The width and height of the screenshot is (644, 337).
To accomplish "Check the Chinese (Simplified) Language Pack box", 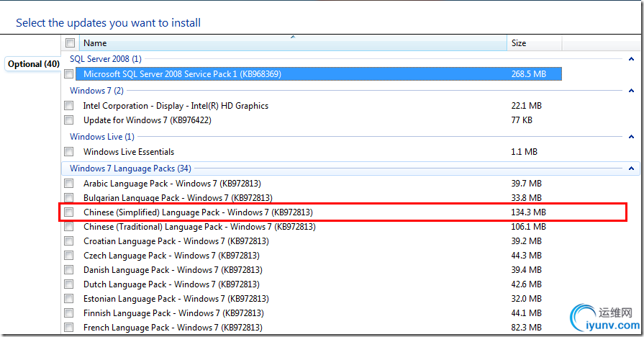I will pyautogui.click(x=69, y=212).
